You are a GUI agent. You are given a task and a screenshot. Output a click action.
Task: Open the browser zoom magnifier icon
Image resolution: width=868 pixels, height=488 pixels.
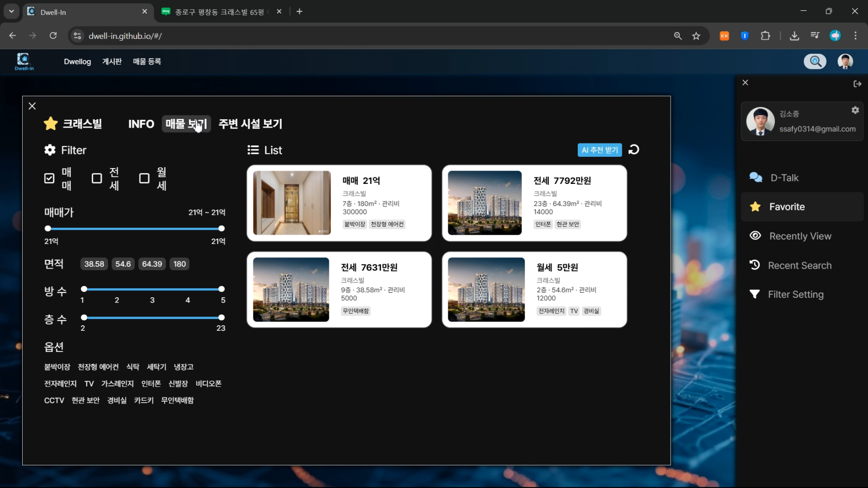pos(678,35)
